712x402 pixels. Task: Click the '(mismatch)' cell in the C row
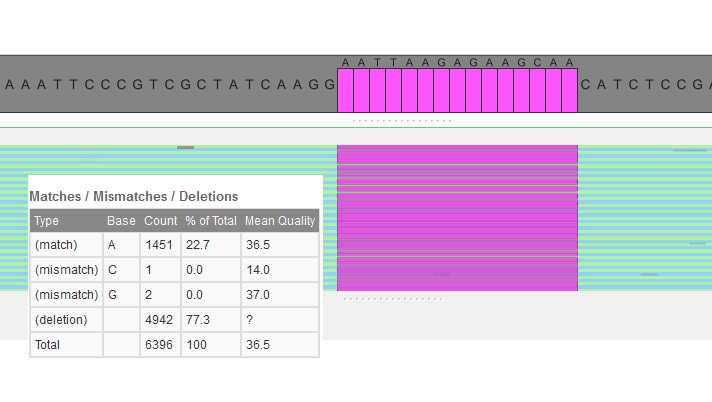point(66,270)
